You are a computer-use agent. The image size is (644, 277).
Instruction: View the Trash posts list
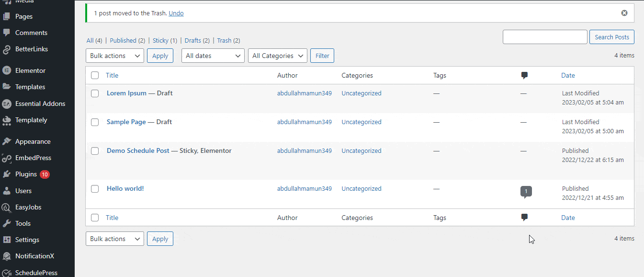pyautogui.click(x=225, y=40)
